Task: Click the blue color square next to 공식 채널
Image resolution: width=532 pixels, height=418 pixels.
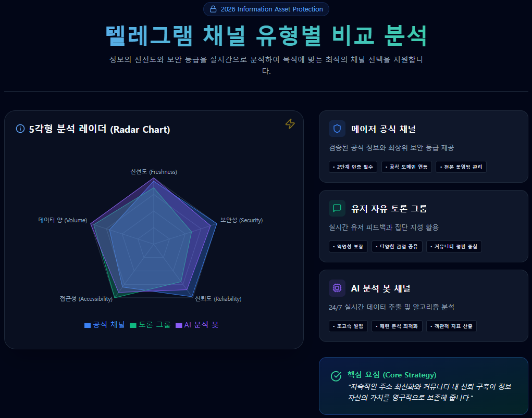Action: click(x=86, y=324)
